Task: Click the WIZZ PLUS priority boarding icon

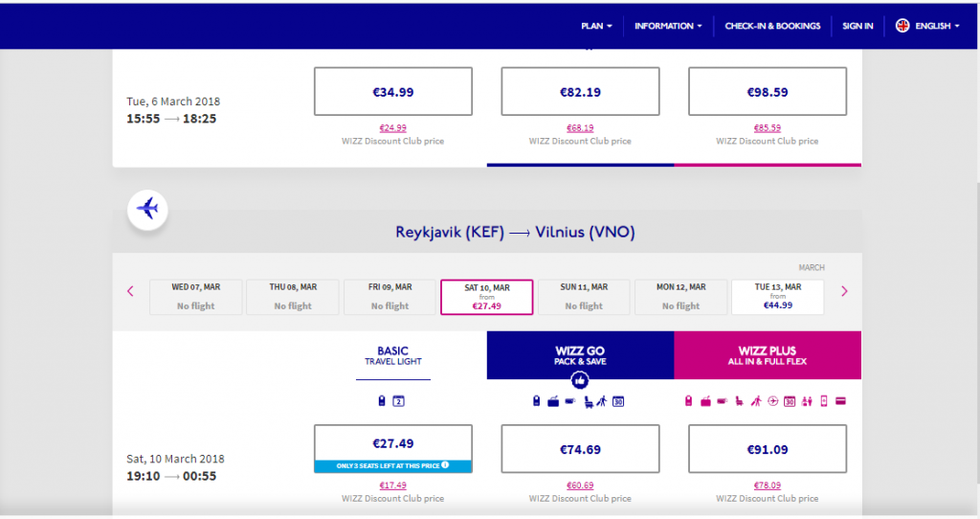Action: point(756,401)
